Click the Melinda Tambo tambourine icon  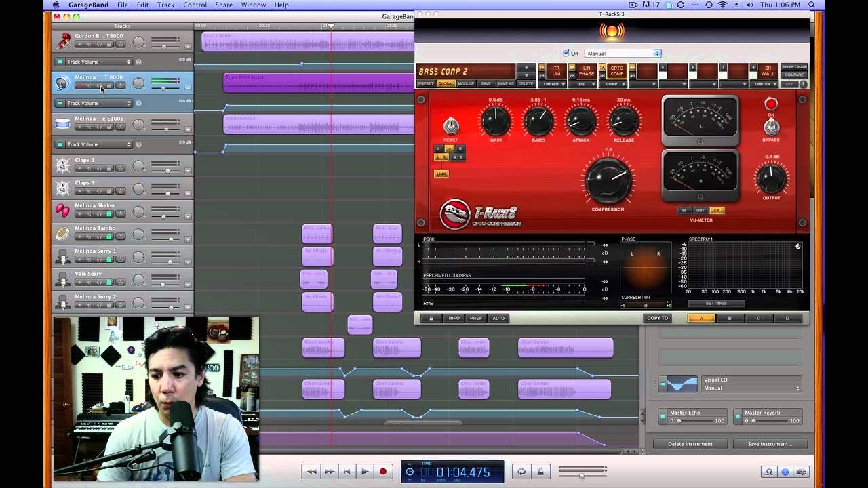coord(63,234)
